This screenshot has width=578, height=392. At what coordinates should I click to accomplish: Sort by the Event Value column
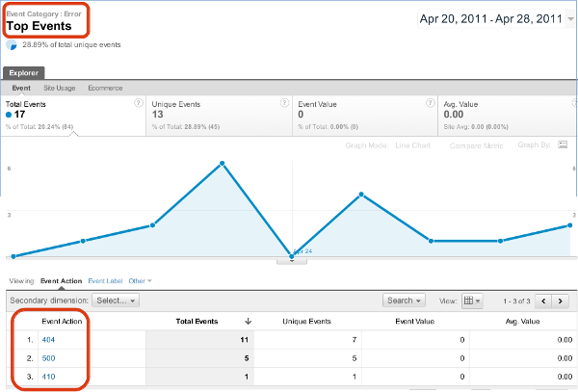(415, 322)
